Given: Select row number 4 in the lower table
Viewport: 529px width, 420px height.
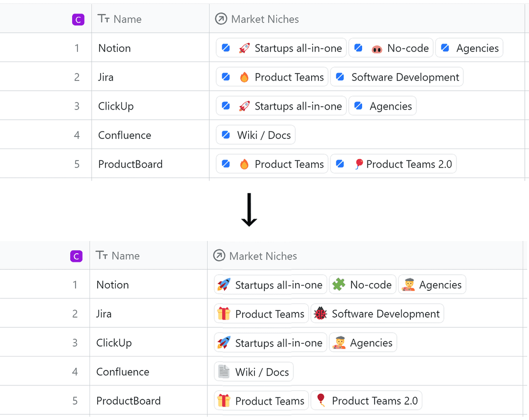Looking at the screenshot, I should click(75, 372).
